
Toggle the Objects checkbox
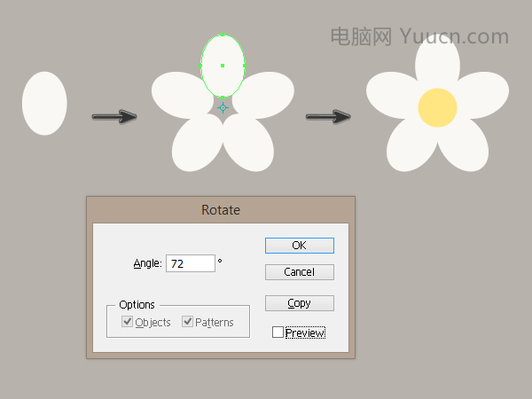(x=127, y=321)
